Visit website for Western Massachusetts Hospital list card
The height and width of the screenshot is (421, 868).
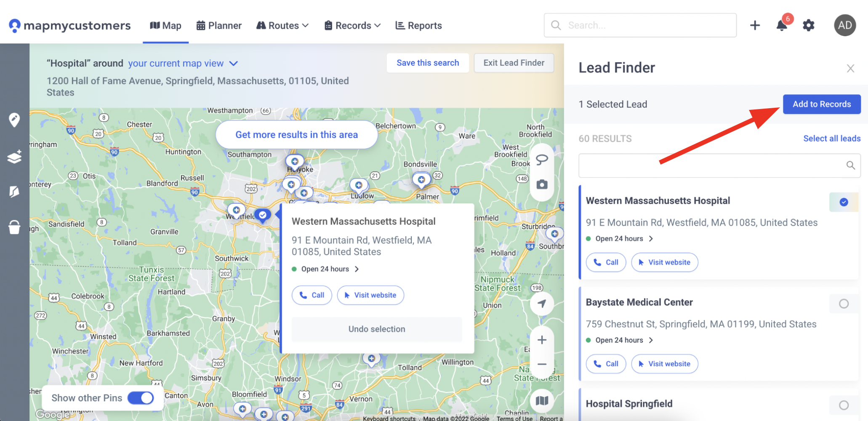[665, 262]
